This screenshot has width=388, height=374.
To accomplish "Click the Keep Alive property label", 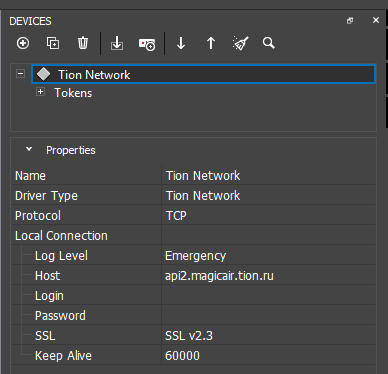I will [63, 356].
